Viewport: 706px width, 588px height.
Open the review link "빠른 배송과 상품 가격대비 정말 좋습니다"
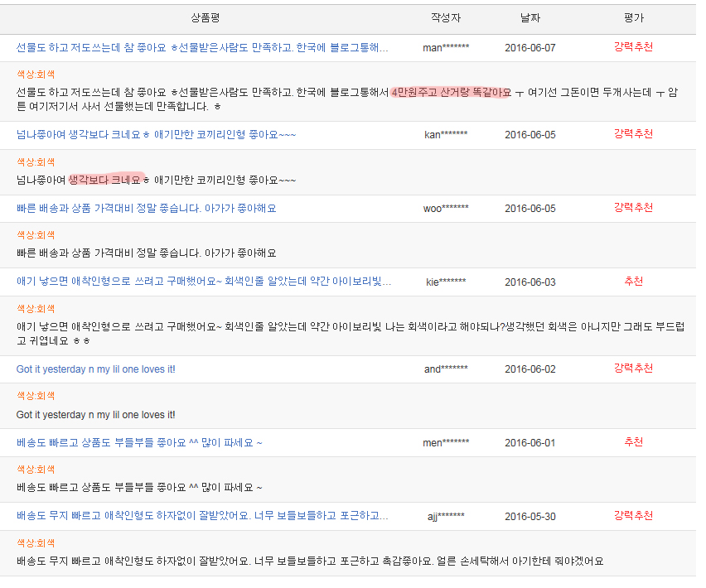[x=146, y=209]
